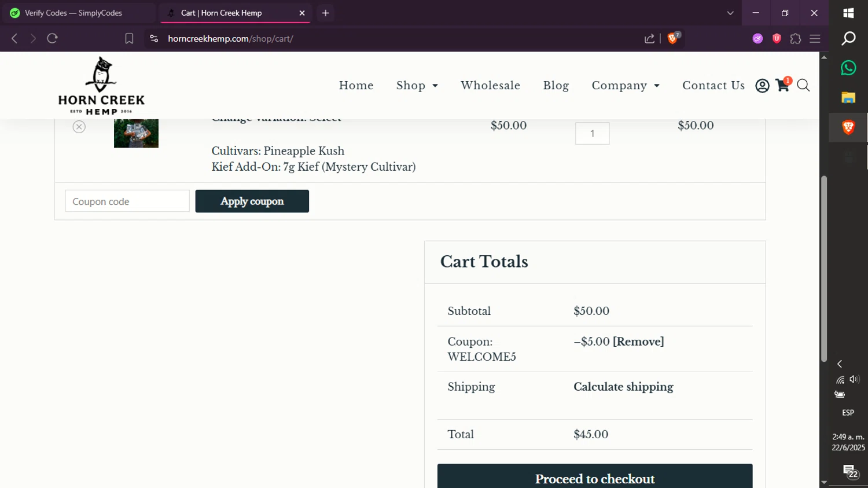Select the Cart | Horn Creek Hemp tab
868x488 pixels.
click(234, 13)
